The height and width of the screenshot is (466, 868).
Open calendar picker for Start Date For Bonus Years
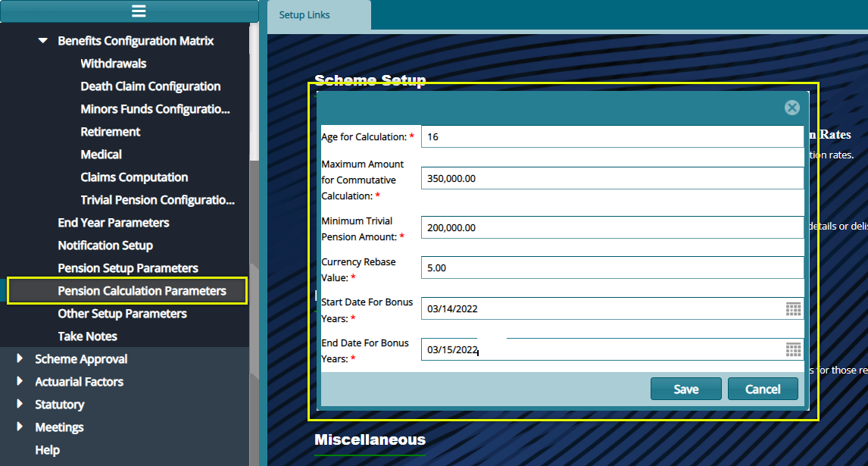click(x=793, y=308)
